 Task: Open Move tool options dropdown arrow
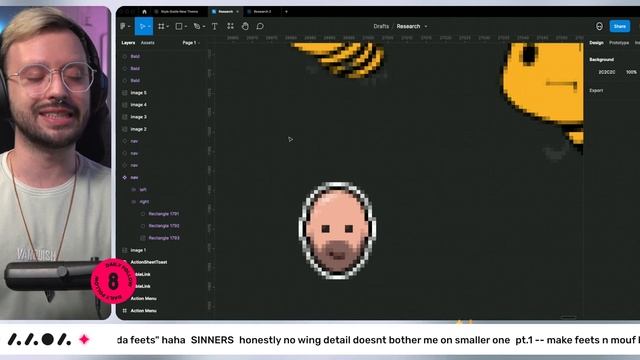[149, 27]
